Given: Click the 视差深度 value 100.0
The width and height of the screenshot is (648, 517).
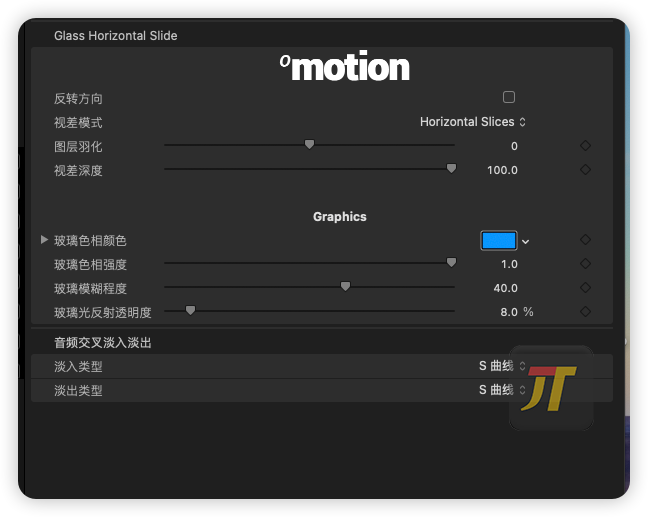Looking at the screenshot, I should 502,170.
